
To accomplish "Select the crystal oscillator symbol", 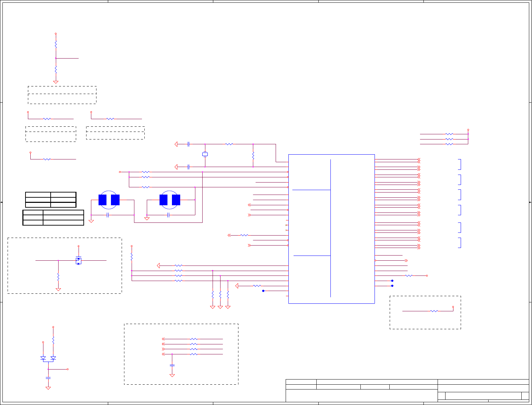I will click(x=205, y=154).
